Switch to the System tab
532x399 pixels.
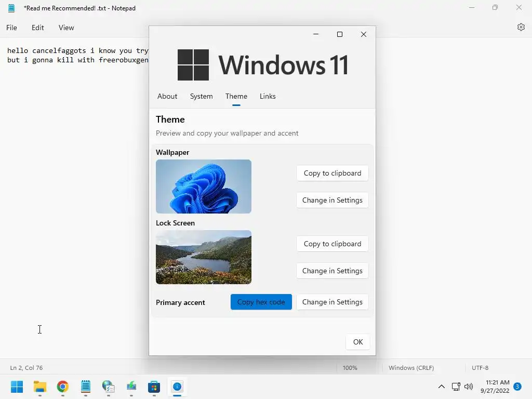coord(201,96)
